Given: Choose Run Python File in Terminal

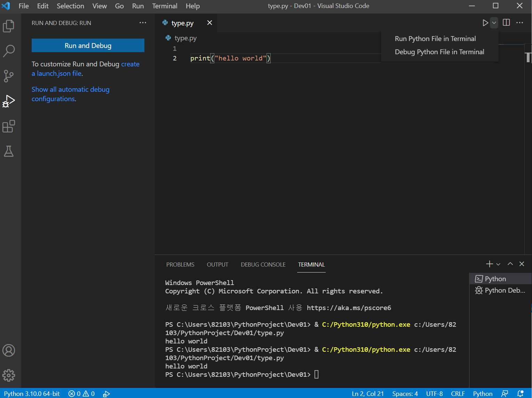Looking at the screenshot, I should tap(435, 39).
